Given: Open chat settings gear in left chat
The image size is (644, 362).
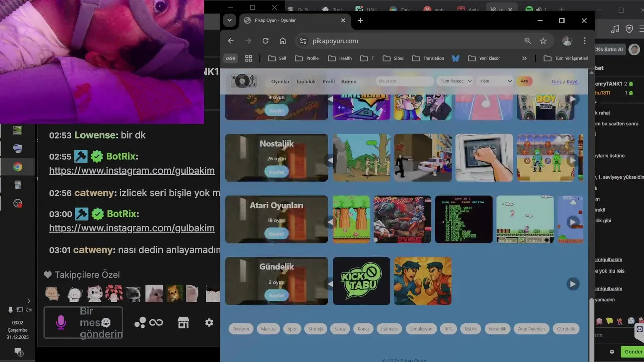Looking at the screenshot, I should click(x=209, y=323).
